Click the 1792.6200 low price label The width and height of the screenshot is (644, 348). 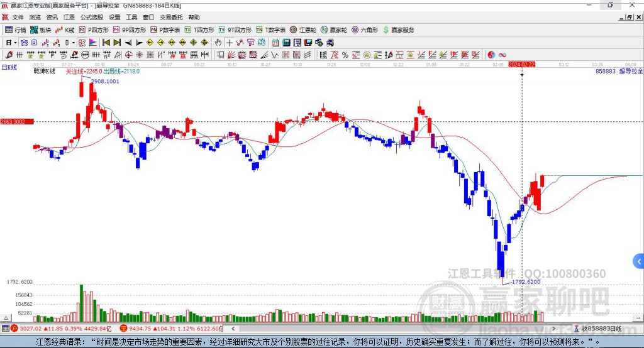[526, 282]
